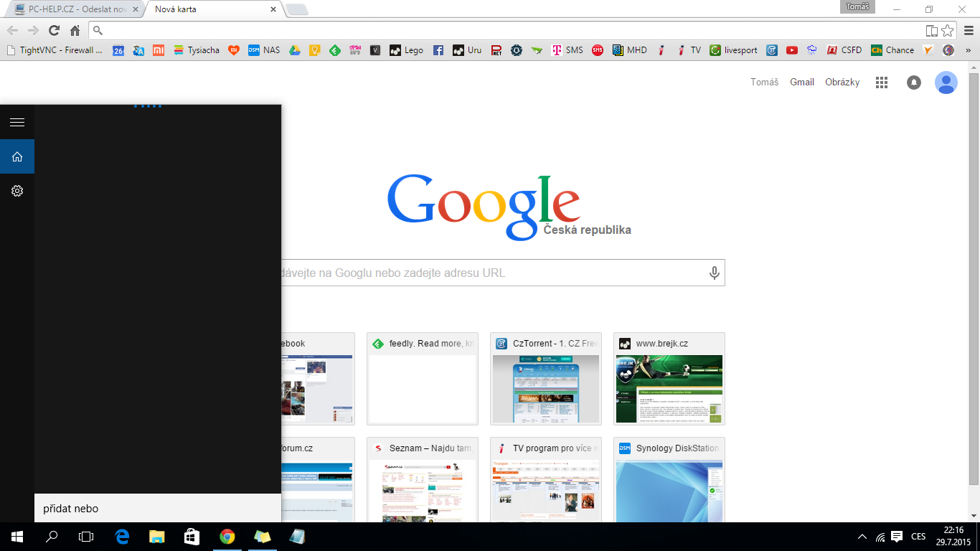The height and width of the screenshot is (551, 980).
Task: Switch to Chrome on the taskbar
Action: [x=227, y=537]
